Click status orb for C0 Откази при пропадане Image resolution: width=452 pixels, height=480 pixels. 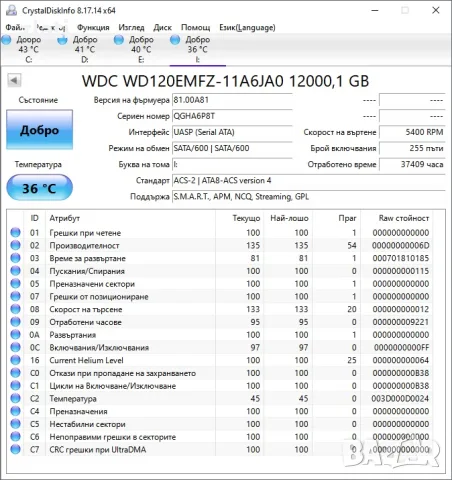[15, 373]
